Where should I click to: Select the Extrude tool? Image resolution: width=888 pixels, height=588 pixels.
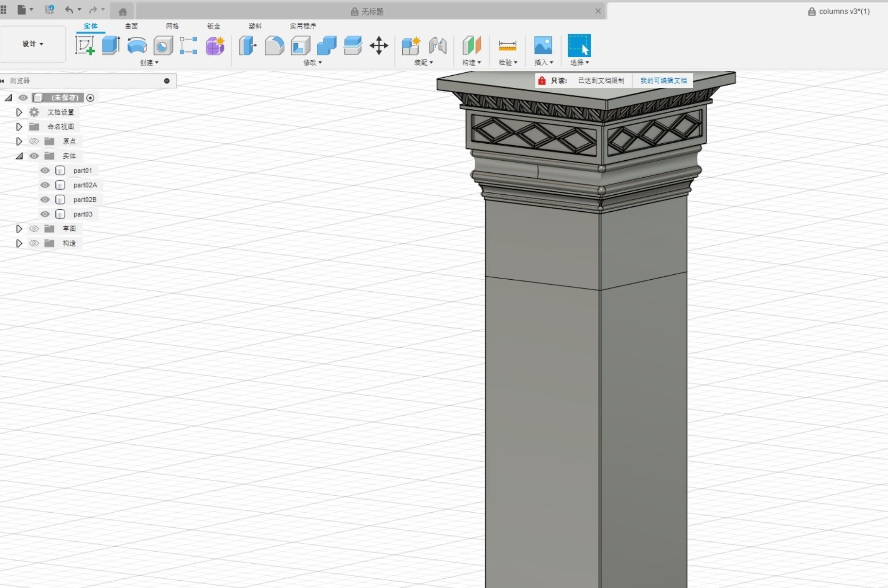click(111, 46)
